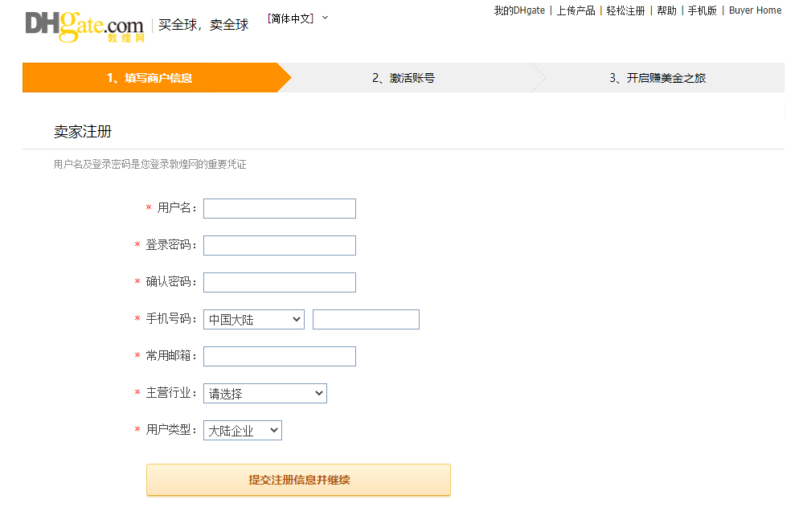Click the 上传产品 link
The image size is (803, 532).
[x=576, y=10]
